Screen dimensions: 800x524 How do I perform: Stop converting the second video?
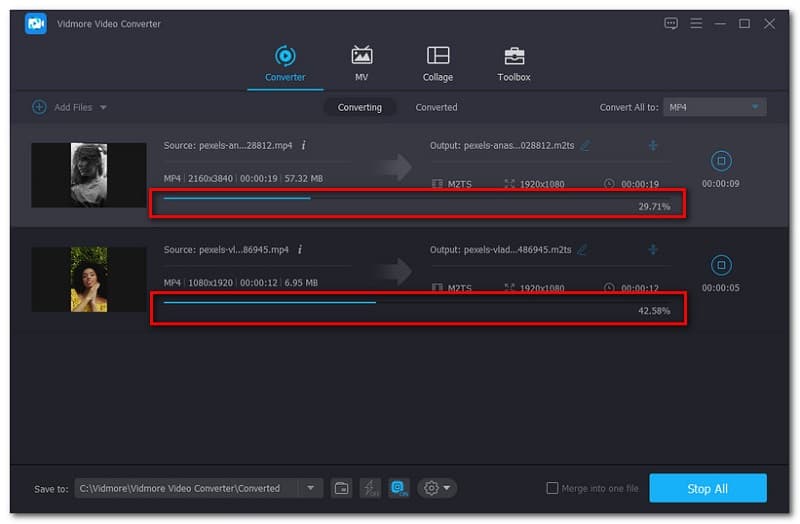(720, 265)
